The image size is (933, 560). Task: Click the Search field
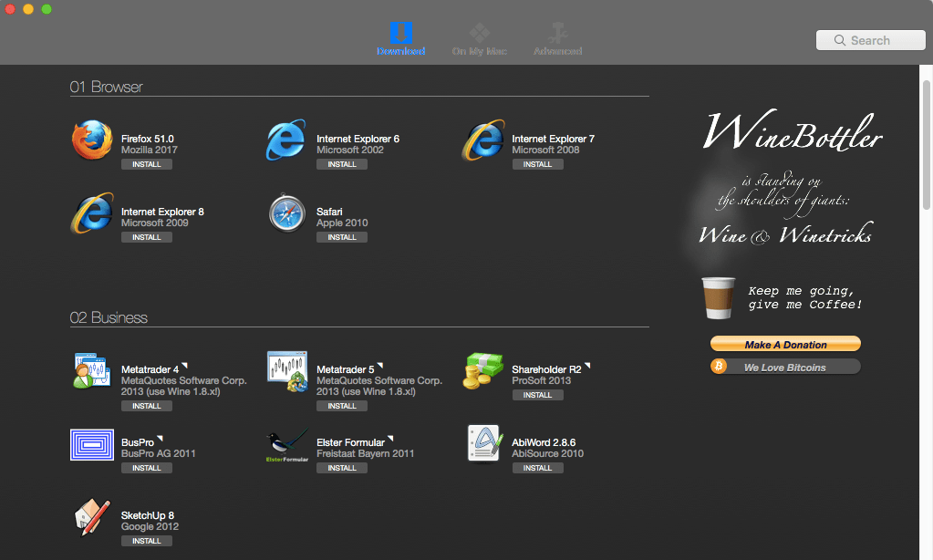point(870,40)
